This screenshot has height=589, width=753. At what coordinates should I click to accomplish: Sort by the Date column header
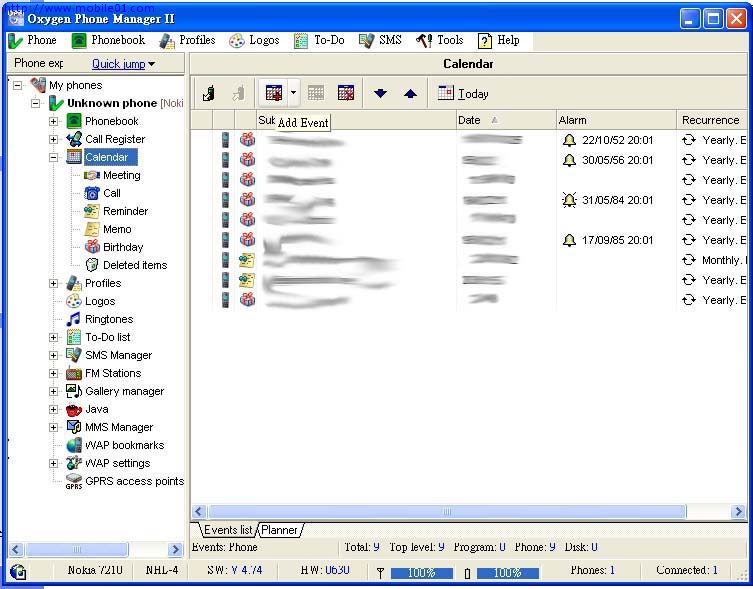pyautogui.click(x=506, y=120)
